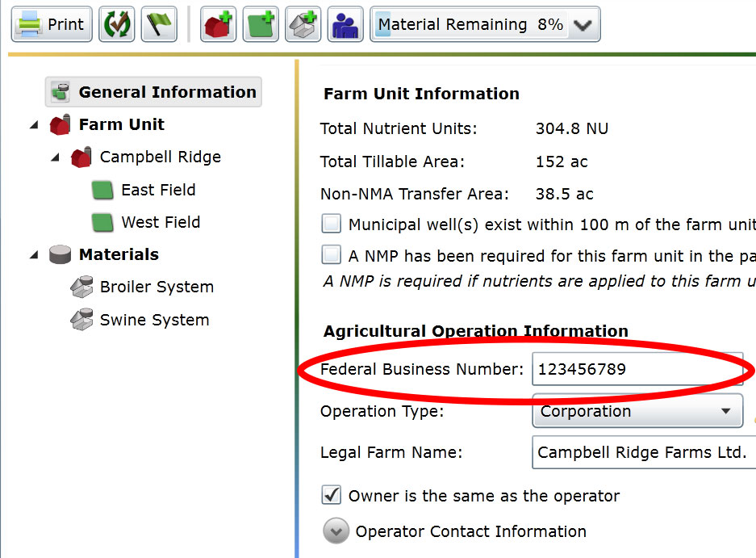Enable the Municipal well(s) exist checkbox
Viewport: 756px width, 558px height.
[331, 224]
